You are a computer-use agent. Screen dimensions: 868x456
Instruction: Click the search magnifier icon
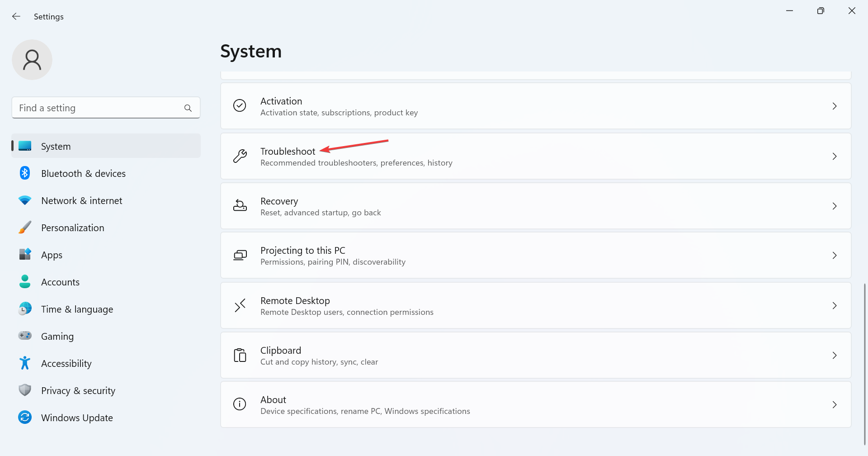coord(188,108)
